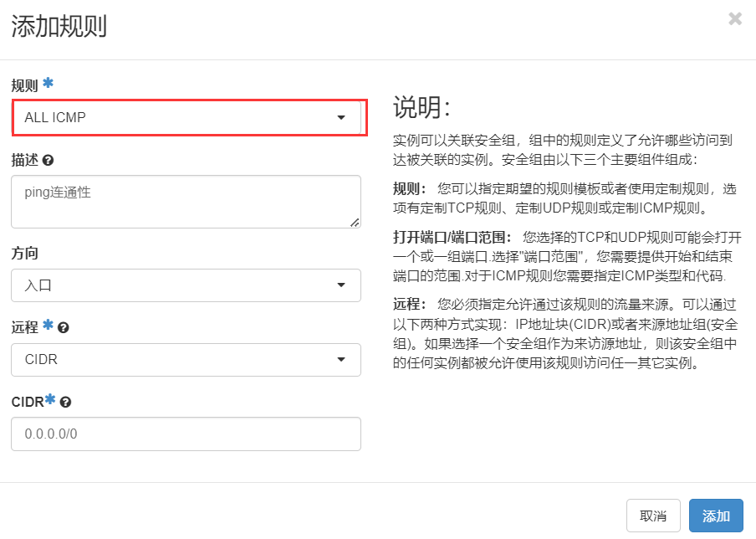Open the 远程 dropdown set to CIDR

tap(186, 360)
